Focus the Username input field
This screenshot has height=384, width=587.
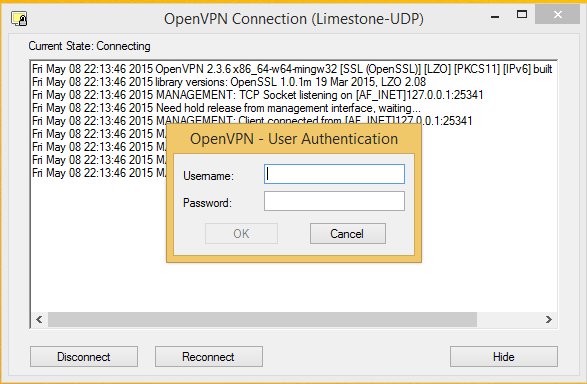tap(334, 174)
